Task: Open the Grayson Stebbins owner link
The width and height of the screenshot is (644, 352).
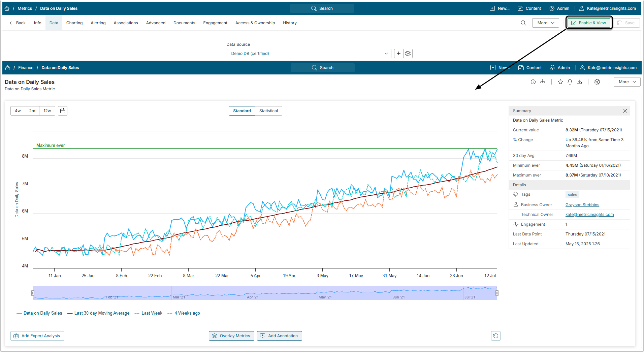Action: click(x=582, y=205)
